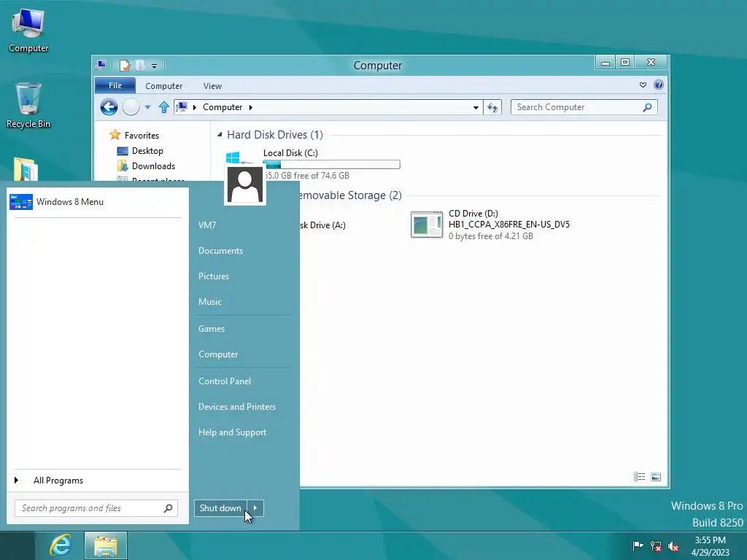747x560 pixels.
Task: Collapse the Hard Disk Drives group
Action: pos(220,135)
